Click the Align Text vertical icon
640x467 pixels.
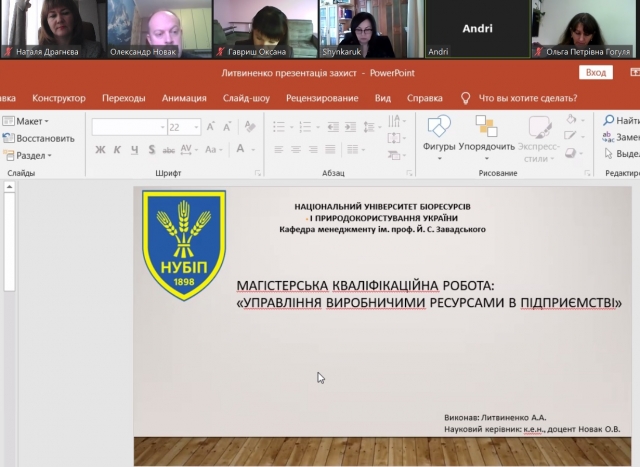(394, 138)
